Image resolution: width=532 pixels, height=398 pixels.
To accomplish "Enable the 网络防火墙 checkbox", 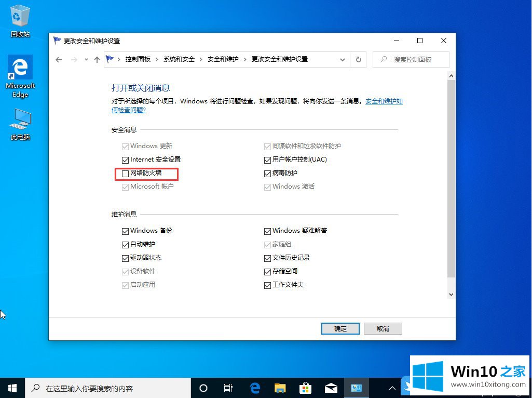I will click(x=125, y=174).
